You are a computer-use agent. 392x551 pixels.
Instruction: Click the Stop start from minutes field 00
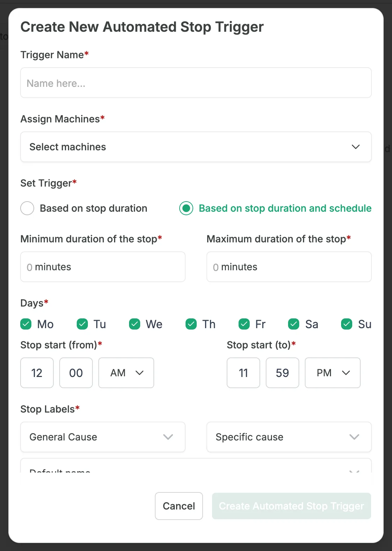tap(76, 373)
